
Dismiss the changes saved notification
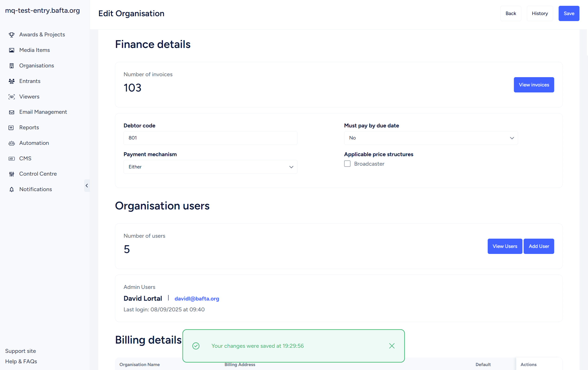pos(392,346)
